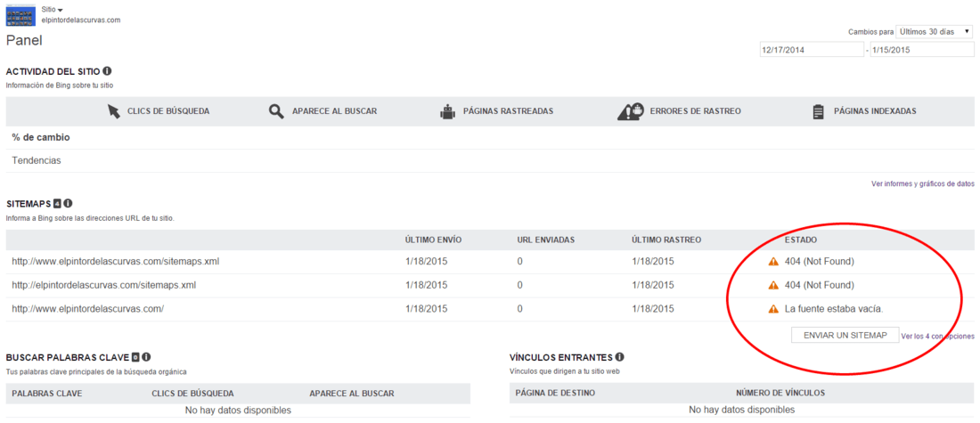Click sitemap URL http://elpintordelascurvas.com/sitemaps.xml
Screen dimensions: 980x423
(x=103, y=285)
